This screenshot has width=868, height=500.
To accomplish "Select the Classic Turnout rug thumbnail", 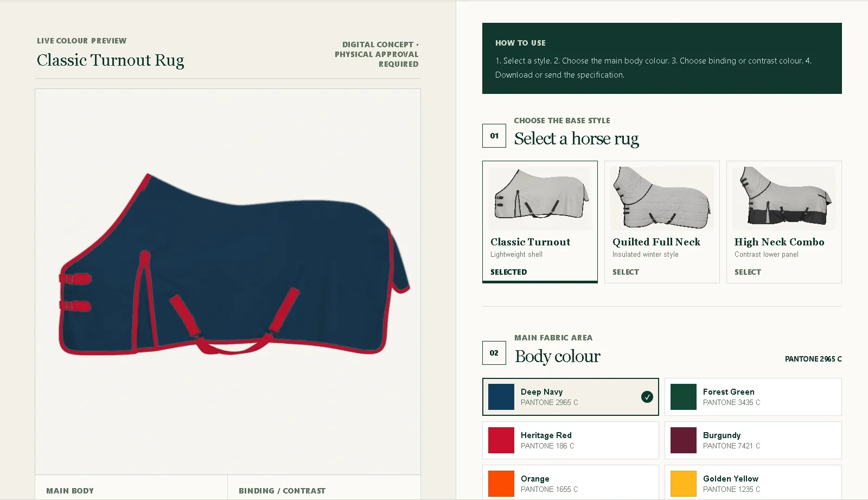I will (x=540, y=199).
